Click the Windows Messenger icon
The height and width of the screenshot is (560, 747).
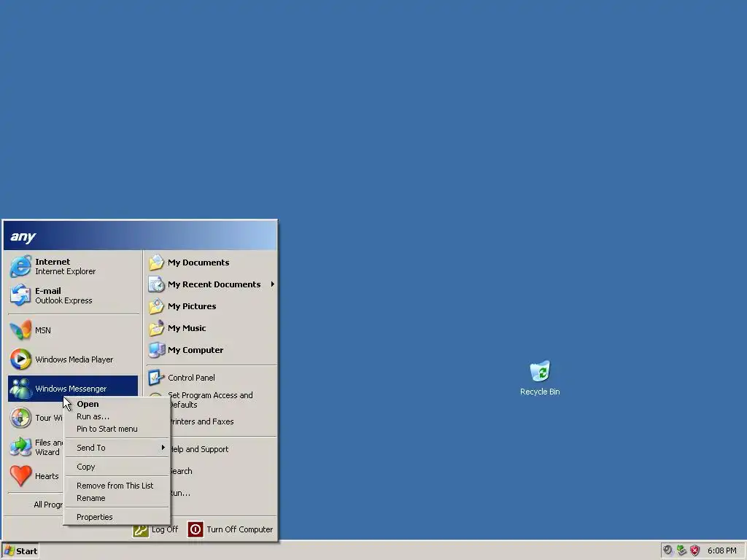tap(20, 388)
